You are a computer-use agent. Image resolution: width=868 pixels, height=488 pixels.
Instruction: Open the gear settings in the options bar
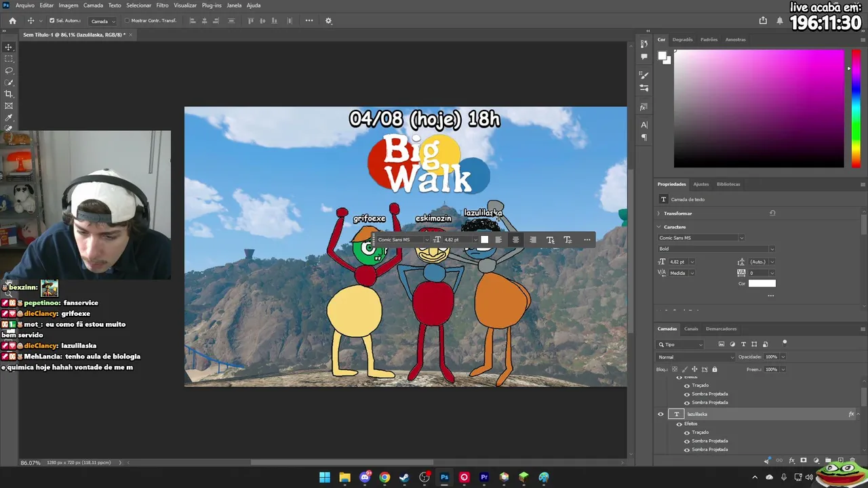[329, 21]
